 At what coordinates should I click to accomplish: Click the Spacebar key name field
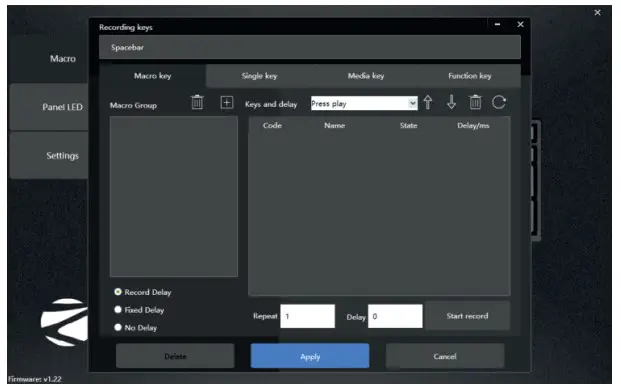310,48
